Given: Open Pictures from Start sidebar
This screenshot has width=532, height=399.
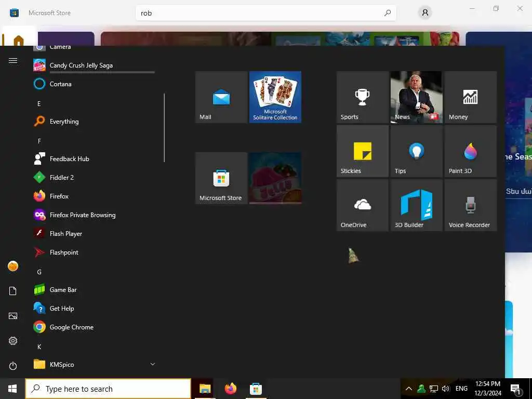Looking at the screenshot, I should tap(13, 316).
